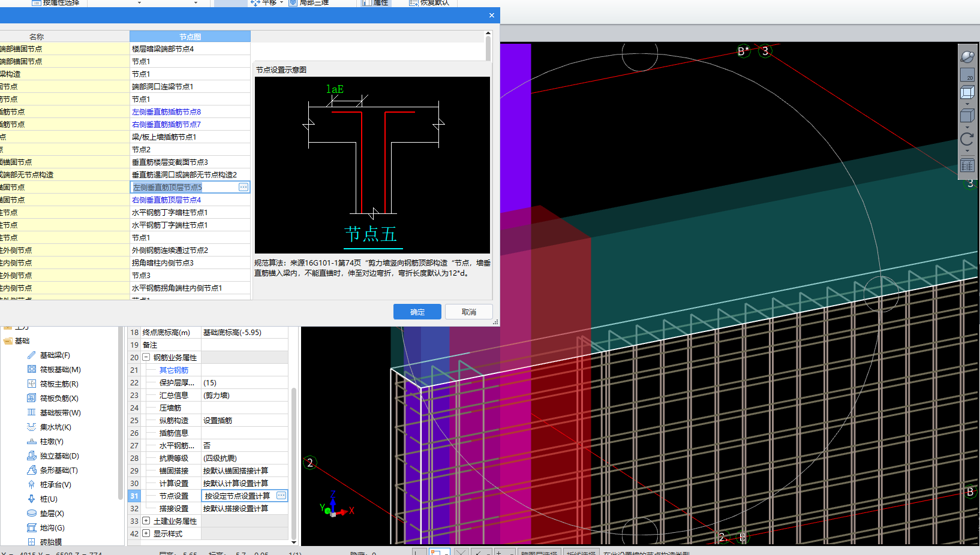Click the node table vertical scrollbar
The height and width of the screenshot is (555, 980).
[488, 48]
